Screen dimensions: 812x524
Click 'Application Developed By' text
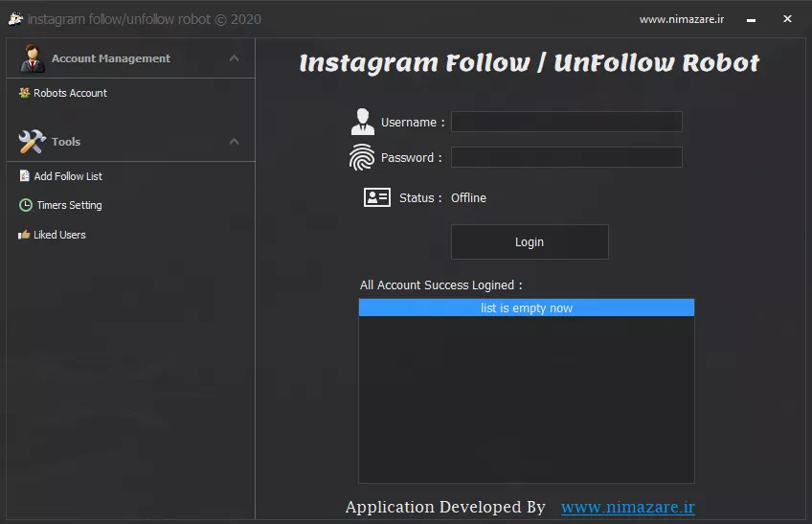pos(445,507)
